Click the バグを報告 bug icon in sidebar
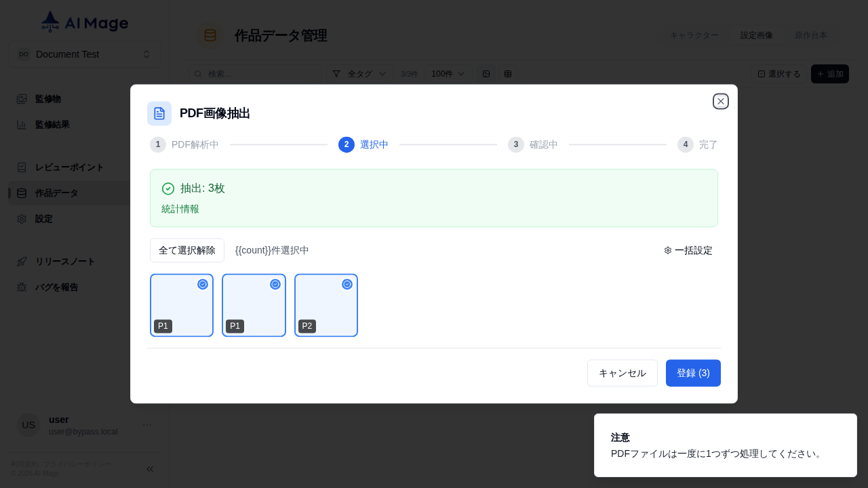This screenshot has width=868, height=488. pyautogui.click(x=21, y=287)
